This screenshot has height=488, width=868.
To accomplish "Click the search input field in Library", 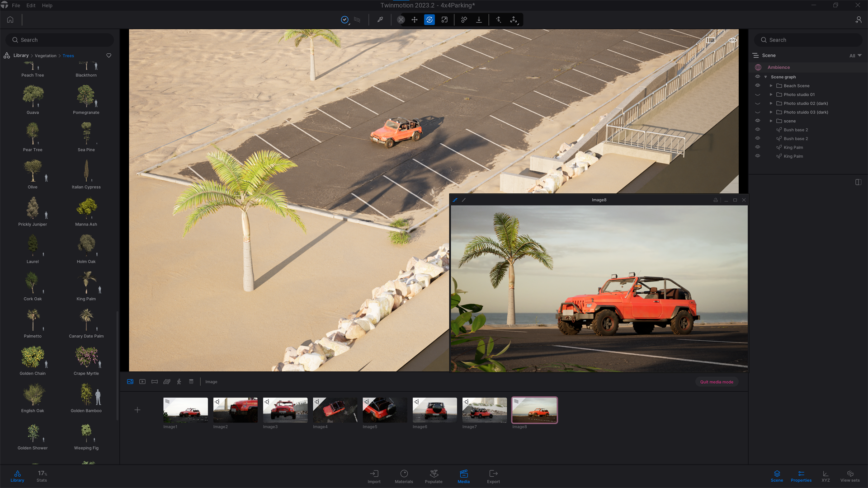I will (x=60, y=39).
